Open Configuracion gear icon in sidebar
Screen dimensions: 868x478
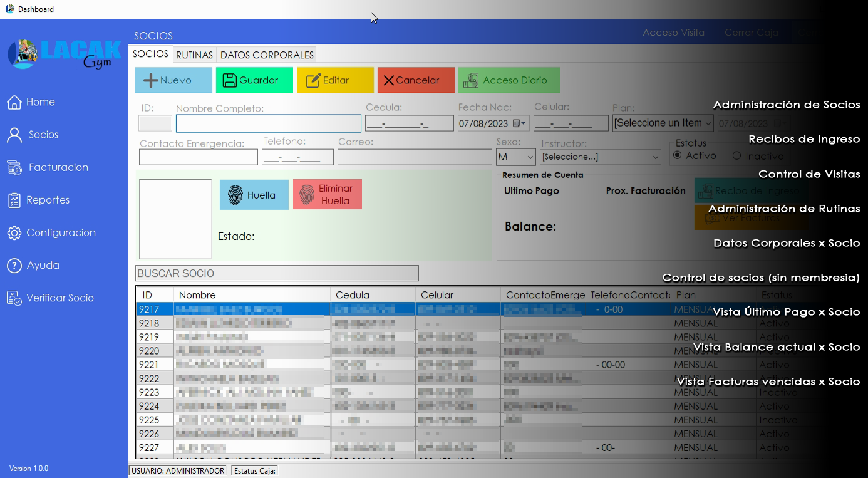(x=14, y=232)
